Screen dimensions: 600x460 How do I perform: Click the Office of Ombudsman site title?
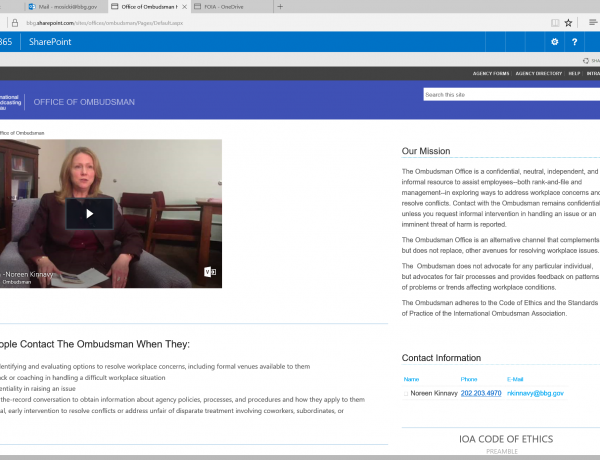pos(84,102)
